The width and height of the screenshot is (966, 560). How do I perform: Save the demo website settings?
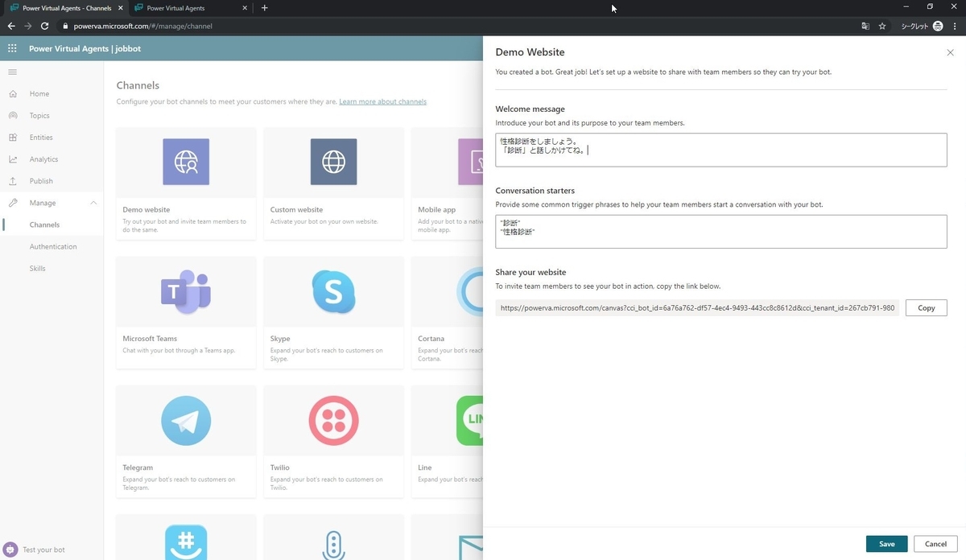[x=886, y=544]
